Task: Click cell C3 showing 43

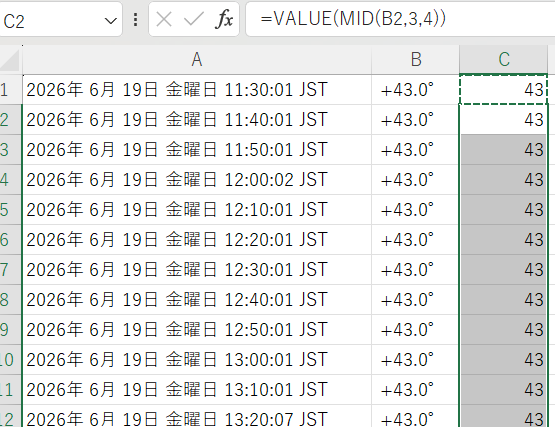Action: coord(504,150)
